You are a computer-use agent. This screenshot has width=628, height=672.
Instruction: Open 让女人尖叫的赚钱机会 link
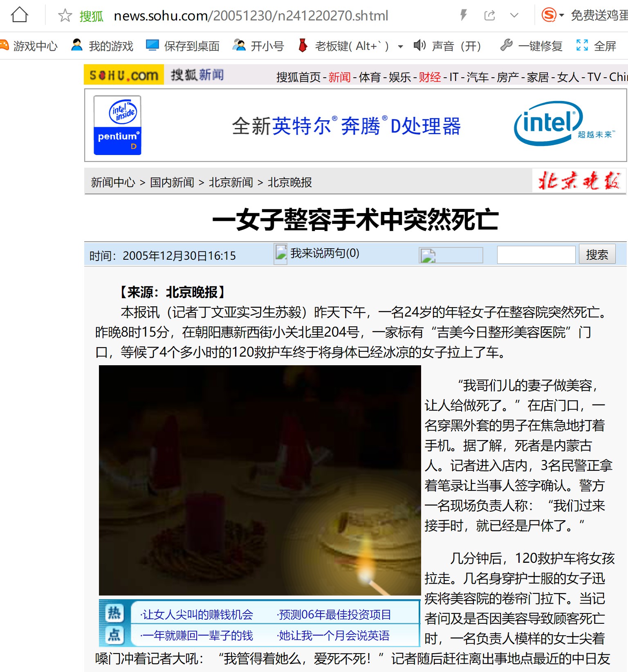[x=197, y=614]
